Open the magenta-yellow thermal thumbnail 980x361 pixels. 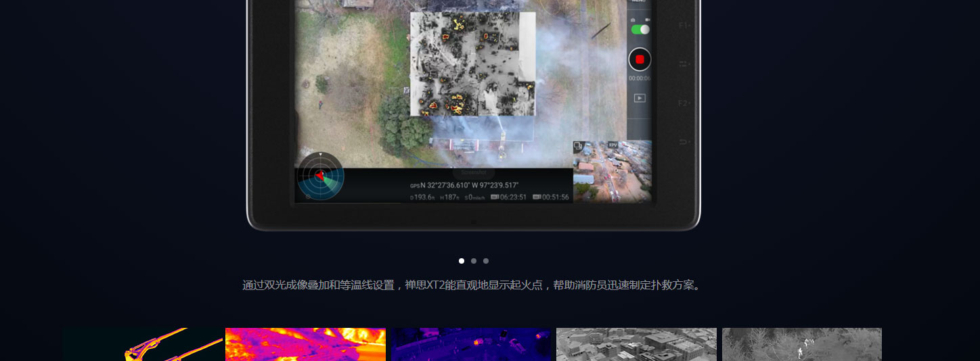point(305,345)
